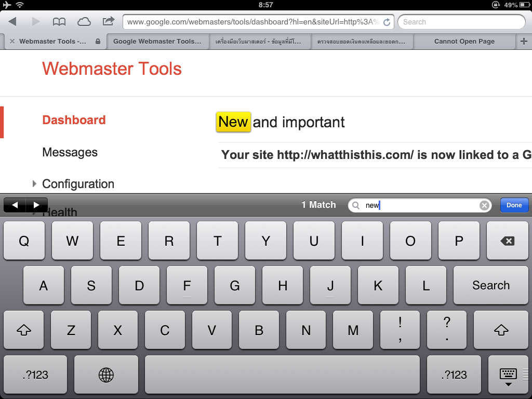Tap the right Shift key
Screen dimensions: 532x399
coord(500,330)
